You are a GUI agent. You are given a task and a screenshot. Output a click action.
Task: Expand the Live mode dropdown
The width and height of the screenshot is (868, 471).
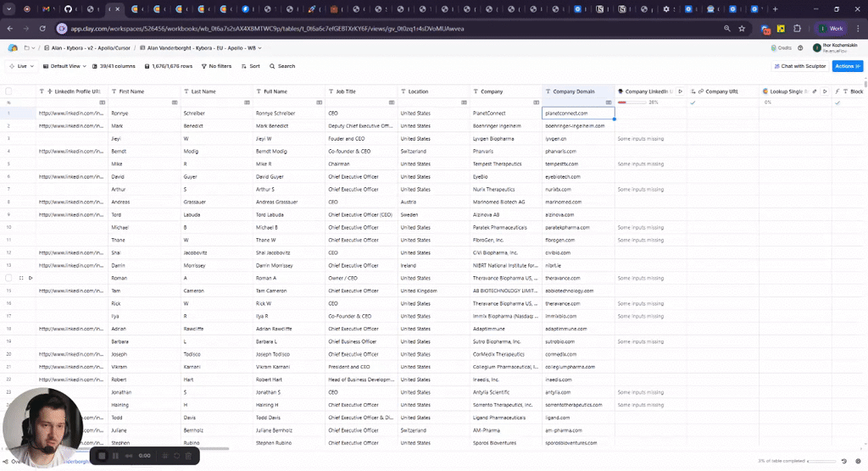click(x=22, y=66)
